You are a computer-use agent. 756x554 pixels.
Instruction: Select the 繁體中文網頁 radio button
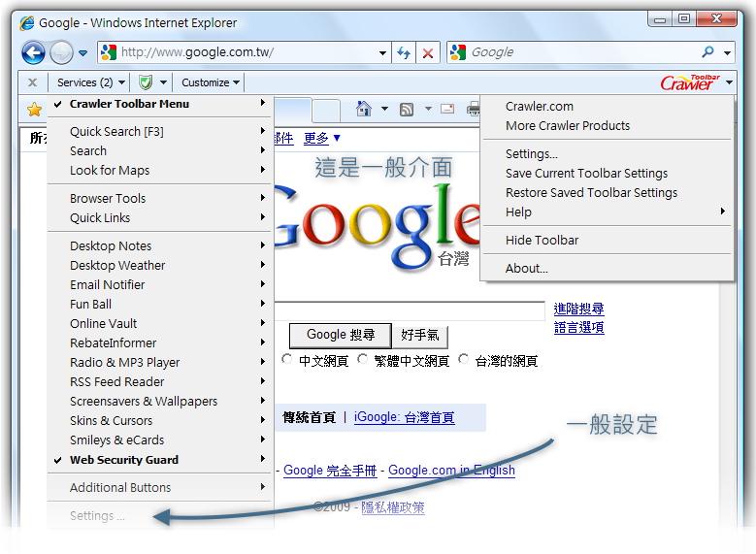pos(363,359)
